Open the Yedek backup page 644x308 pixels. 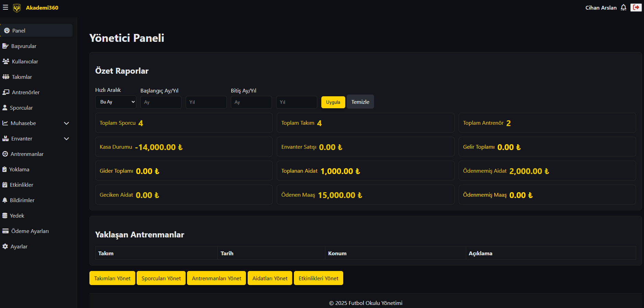[x=17, y=215]
